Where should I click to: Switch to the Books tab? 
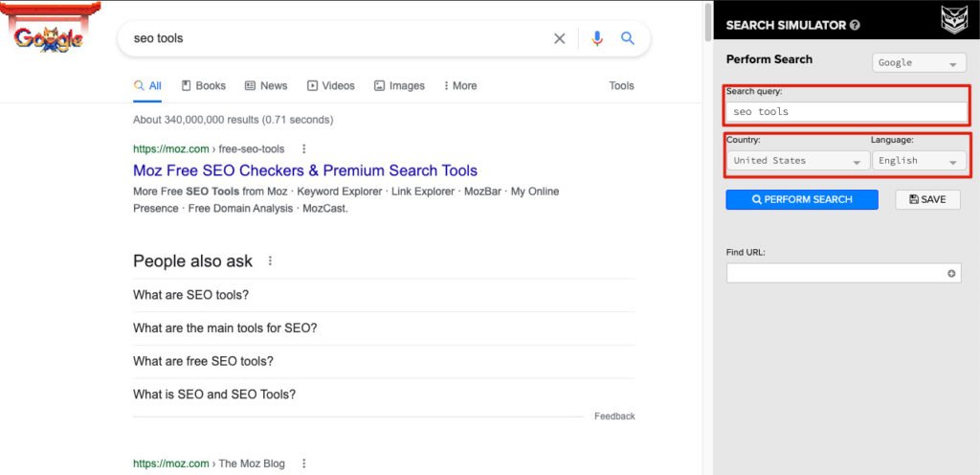click(204, 85)
